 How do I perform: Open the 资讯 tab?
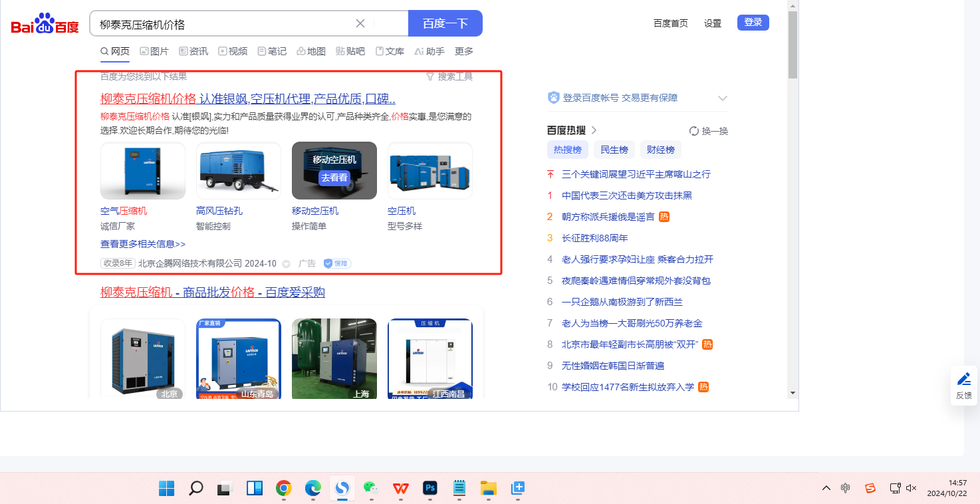pyautogui.click(x=193, y=51)
